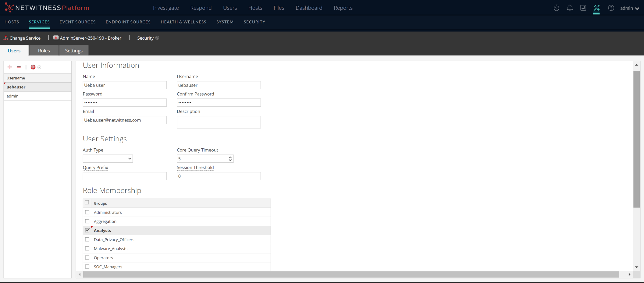
Task: Open notifications bell icon
Action: pos(570,8)
